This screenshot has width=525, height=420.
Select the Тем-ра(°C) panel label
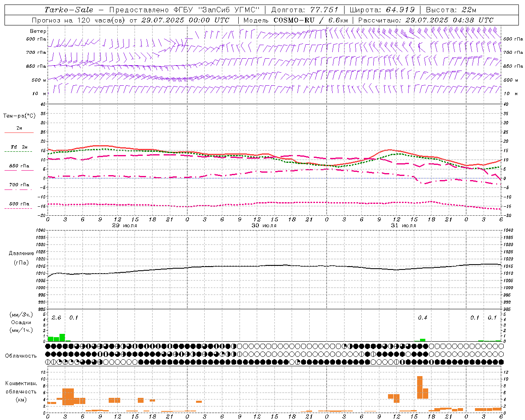click(19, 116)
